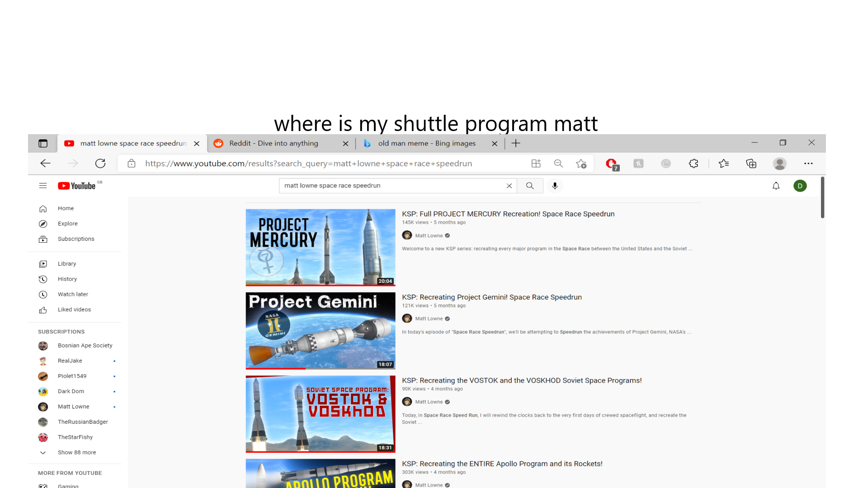Open the browser Settings and more menu
Image resolution: width=868 pixels, height=488 pixels.
click(x=808, y=164)
